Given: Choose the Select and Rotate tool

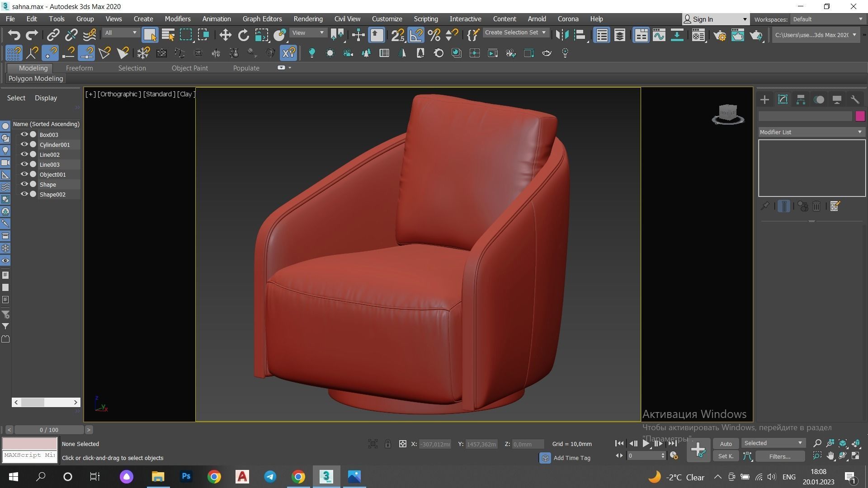Looking at the screenshot, I should coord(244,35).
